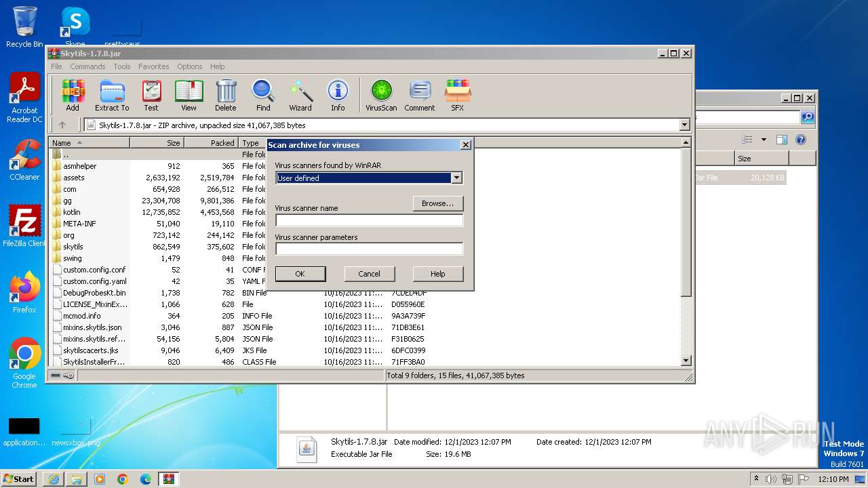Click the Delete trash can icon in WinRAR

coord(226,96)
